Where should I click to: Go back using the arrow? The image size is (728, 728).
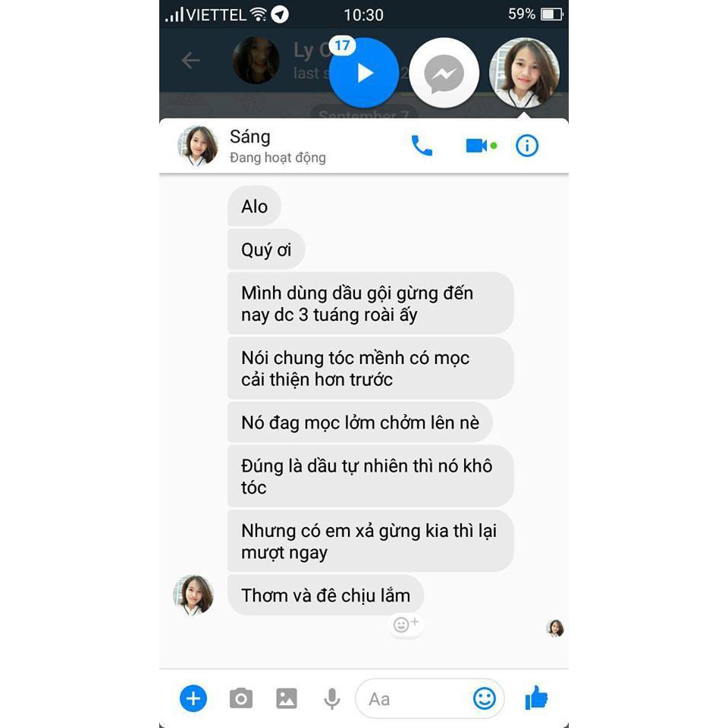click(190, 61)
